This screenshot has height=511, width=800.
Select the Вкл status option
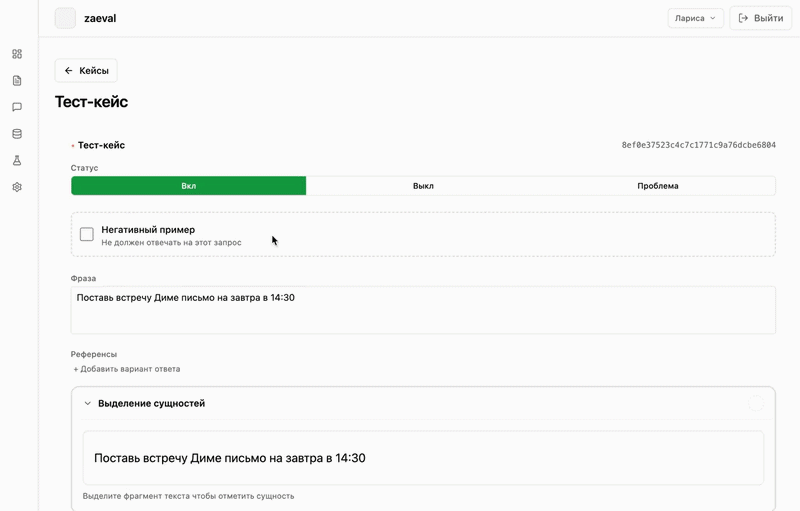(x=189, y=186)
